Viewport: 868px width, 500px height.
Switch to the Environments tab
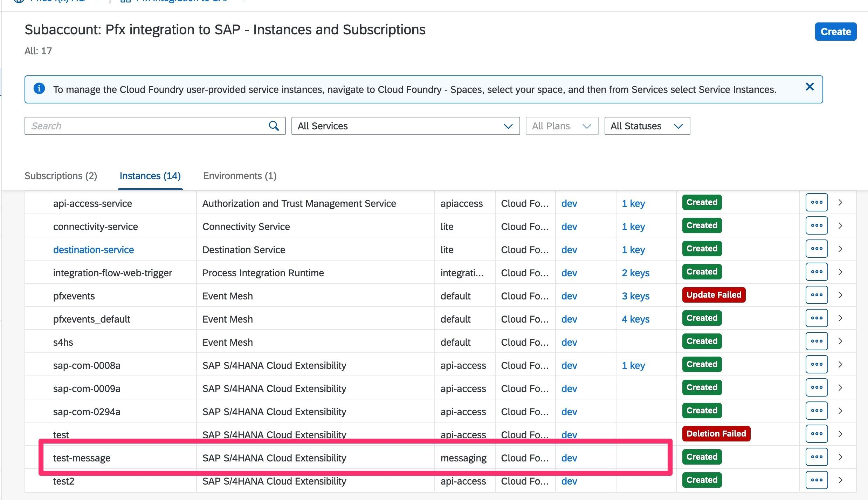(240, 176)
